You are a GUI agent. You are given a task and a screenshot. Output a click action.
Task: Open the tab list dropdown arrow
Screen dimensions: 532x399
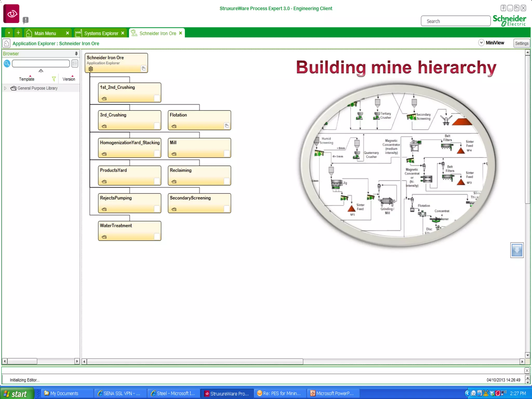tap(9, 33)
